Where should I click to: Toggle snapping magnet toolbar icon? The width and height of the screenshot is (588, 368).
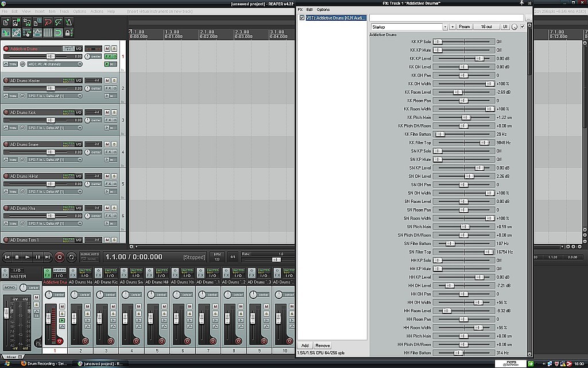(x=59, y=33)
